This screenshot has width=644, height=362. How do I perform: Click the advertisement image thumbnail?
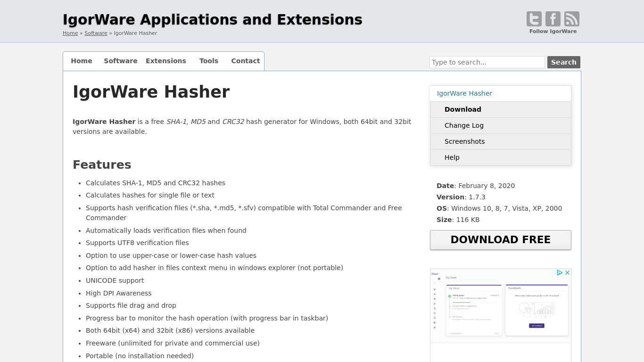click(501, 306)
